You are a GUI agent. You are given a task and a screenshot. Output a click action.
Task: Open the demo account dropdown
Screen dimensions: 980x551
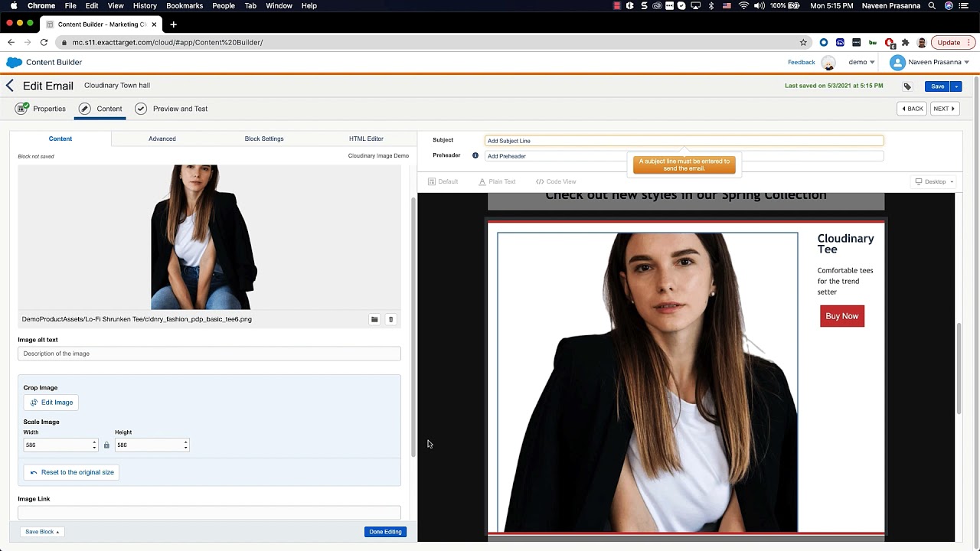tap(861, 62)
